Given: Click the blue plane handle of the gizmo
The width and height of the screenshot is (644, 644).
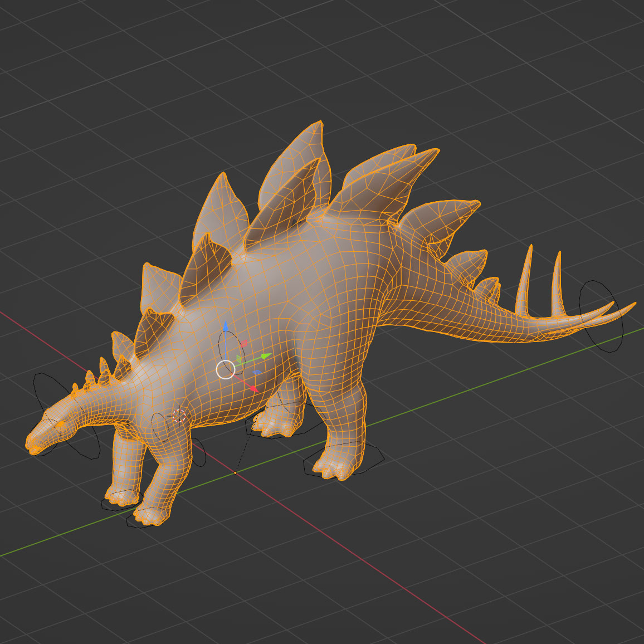Looking at the screenshot, I should [257, 372].
